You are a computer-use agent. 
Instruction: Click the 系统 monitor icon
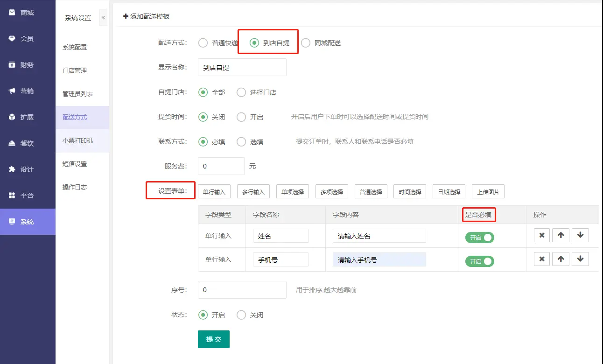(x=12, y=222)
